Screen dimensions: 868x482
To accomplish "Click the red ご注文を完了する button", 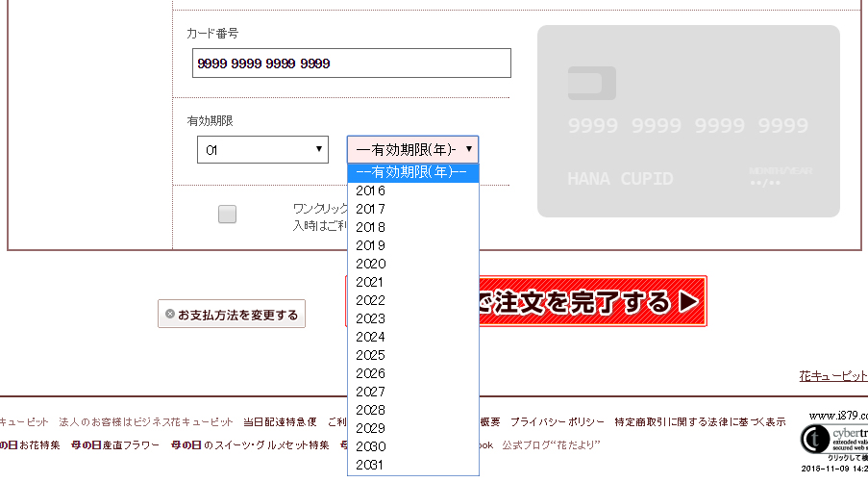I will [593, 301].
